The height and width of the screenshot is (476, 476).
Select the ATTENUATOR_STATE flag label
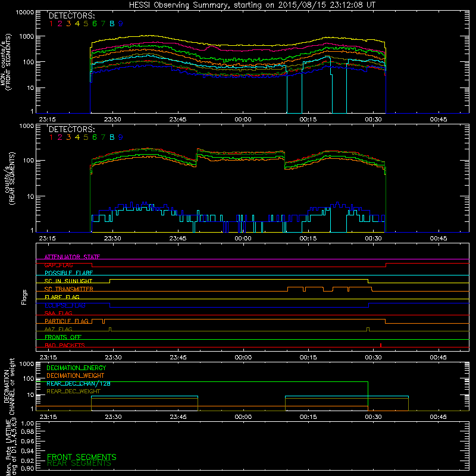[x=72, y=257]
